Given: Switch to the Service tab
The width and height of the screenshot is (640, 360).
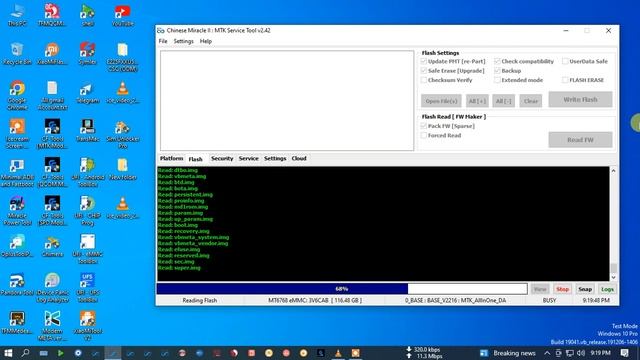Looking at the screenshot, I should (x=249, y=158).
